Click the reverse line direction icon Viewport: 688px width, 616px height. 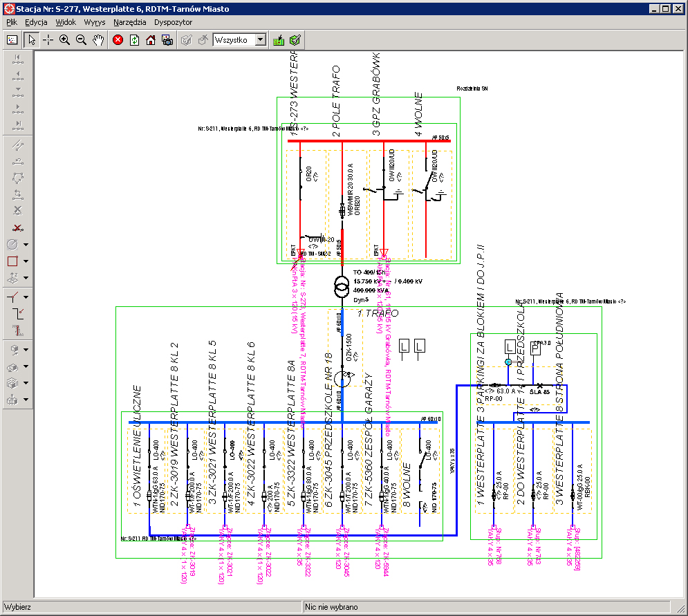[x=17, y=194]
